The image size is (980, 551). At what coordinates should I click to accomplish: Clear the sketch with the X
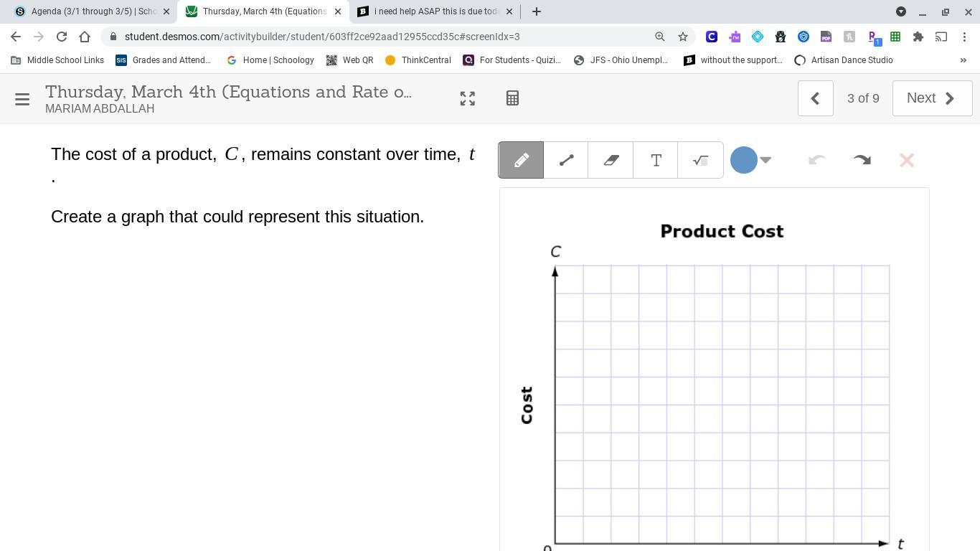(907, 160)
